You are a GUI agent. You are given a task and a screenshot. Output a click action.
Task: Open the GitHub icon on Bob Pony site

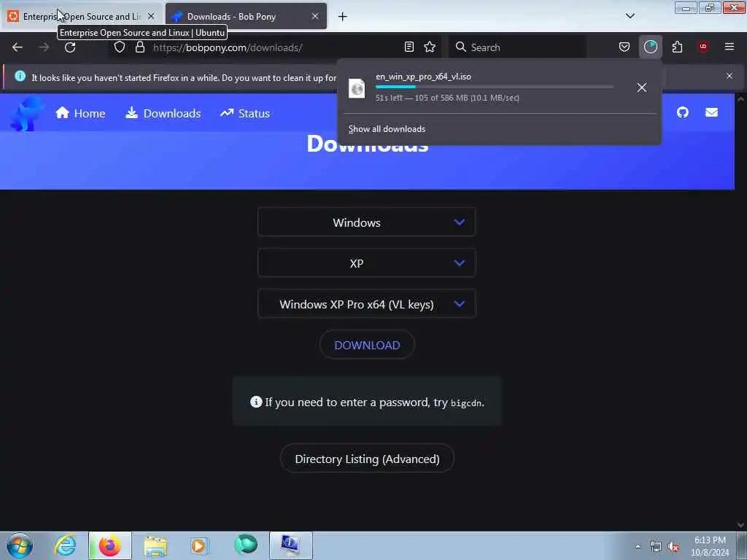click(x=683, y=112)
